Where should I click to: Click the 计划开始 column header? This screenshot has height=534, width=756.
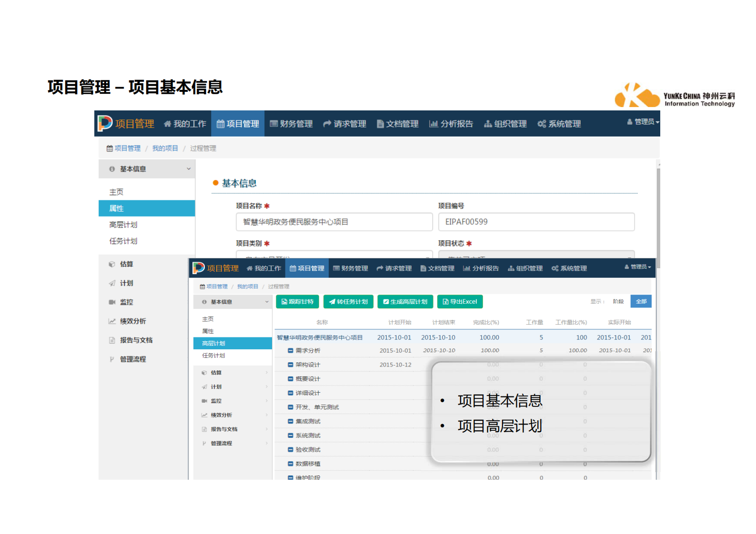[x=400, y=322]
